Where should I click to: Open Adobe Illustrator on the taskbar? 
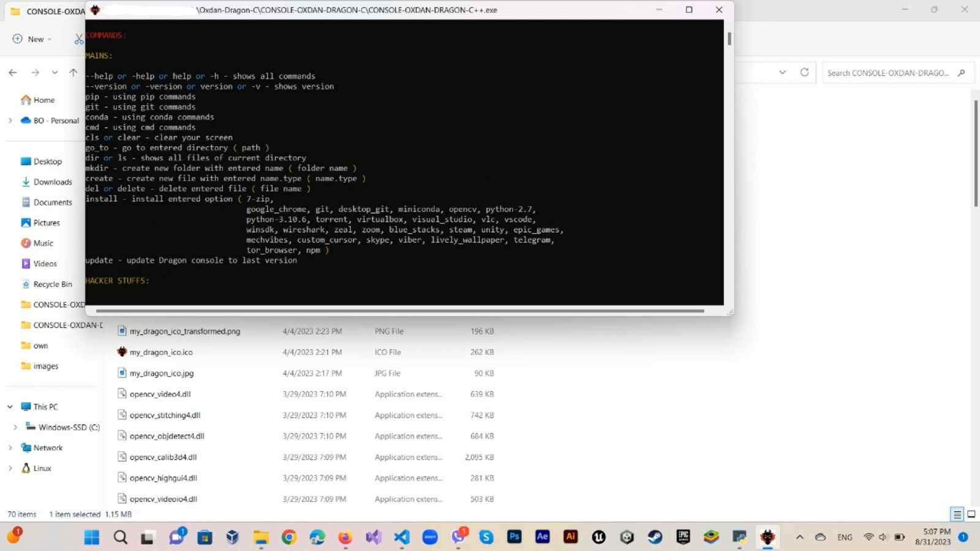point(570,537)
